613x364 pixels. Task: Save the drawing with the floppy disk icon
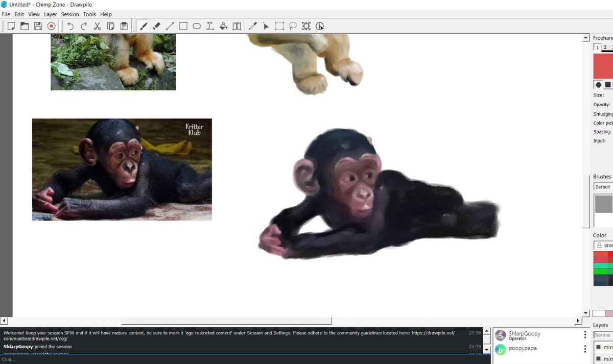pyautogui.click(x=38, y=26)
